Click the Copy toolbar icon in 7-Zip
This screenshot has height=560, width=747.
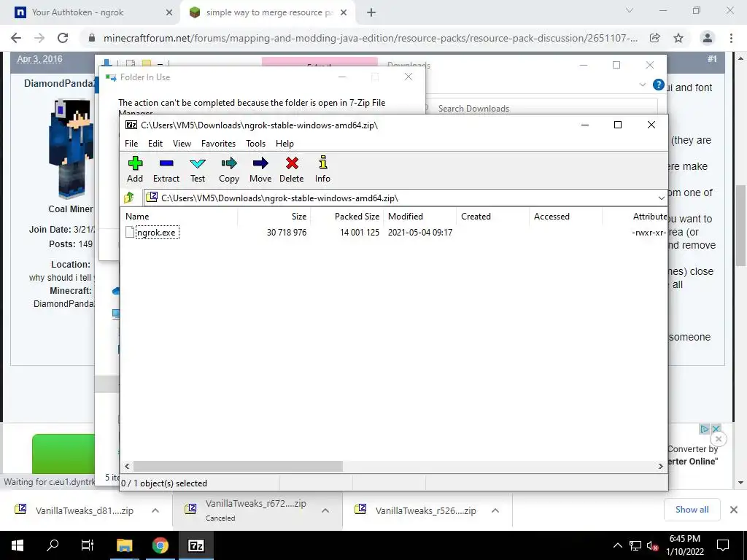tap(229, 169)
